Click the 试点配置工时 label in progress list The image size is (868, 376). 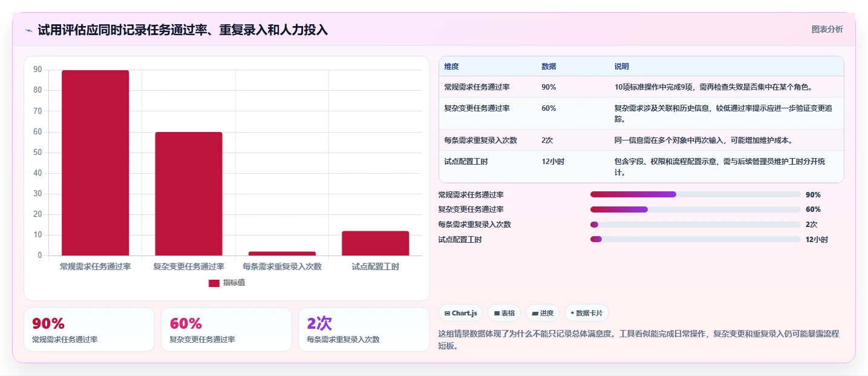(460, 240)
